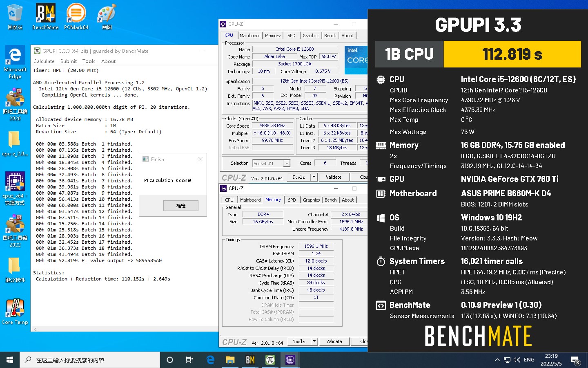Open the 图吧工具箱 2020 desktop icon
Image resolution: width=588 pixels, height=368 pixels.
tap(15, 105)
